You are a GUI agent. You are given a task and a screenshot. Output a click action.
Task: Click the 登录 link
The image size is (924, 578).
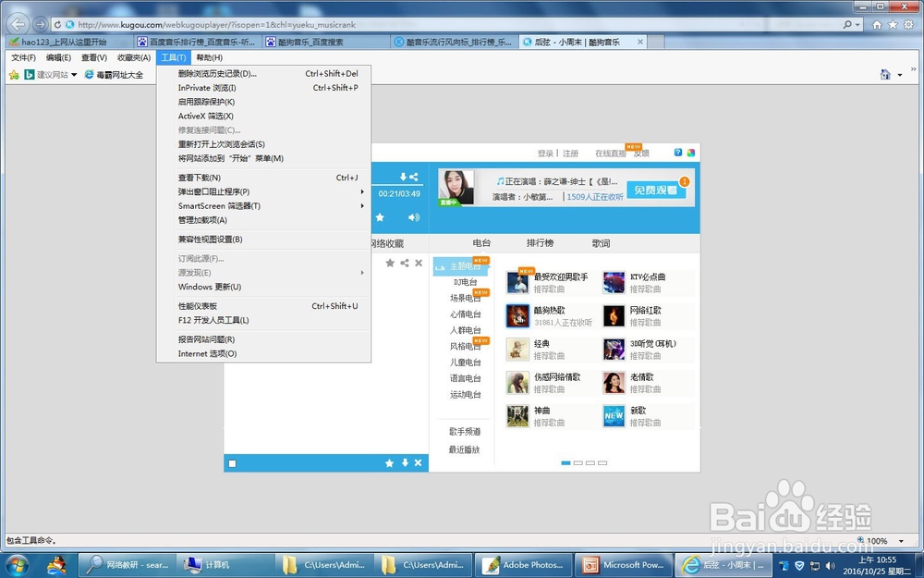(x=545, y=154)
